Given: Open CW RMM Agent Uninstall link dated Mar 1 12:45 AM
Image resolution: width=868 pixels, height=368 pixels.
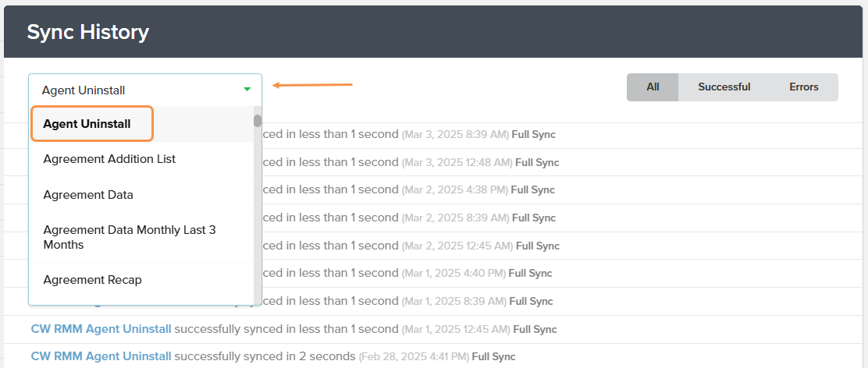Looking at the screenshot, I should point(101,329).
